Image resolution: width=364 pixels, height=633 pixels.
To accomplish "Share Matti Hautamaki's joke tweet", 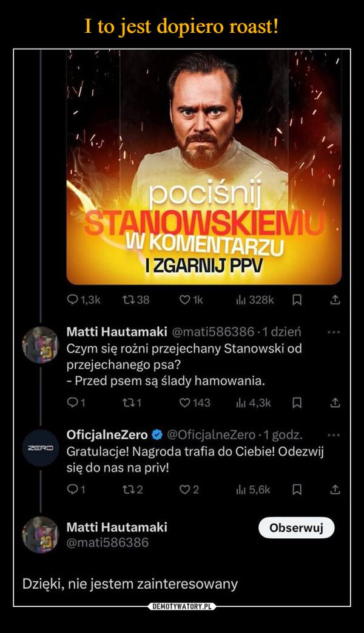I will (334, 402).
